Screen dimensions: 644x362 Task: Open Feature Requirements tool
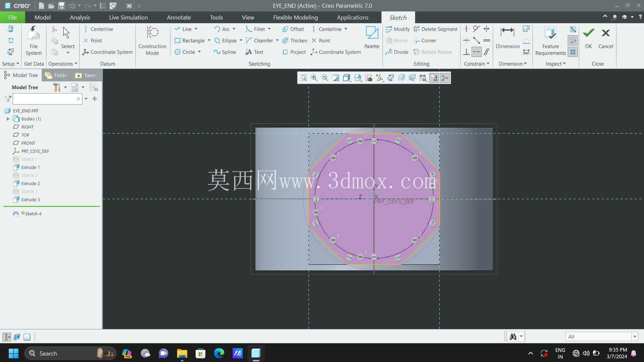tap(551, 41)
